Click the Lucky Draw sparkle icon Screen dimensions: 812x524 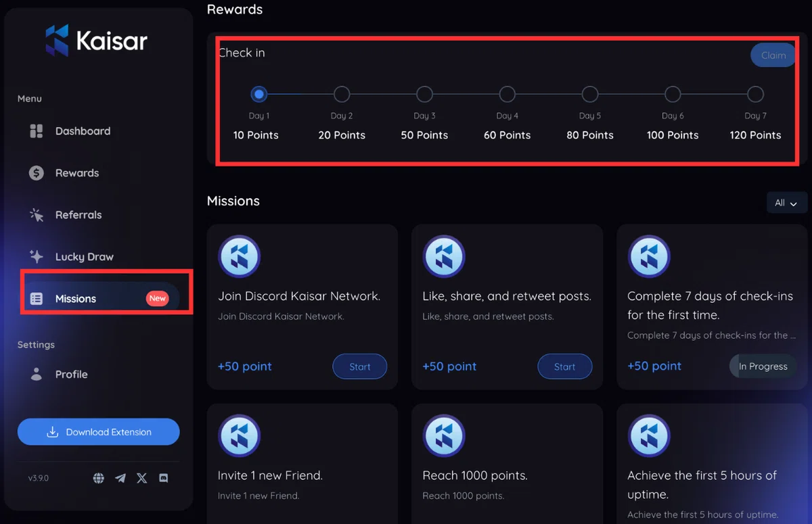pyautogui.click(x=37, y=257)
